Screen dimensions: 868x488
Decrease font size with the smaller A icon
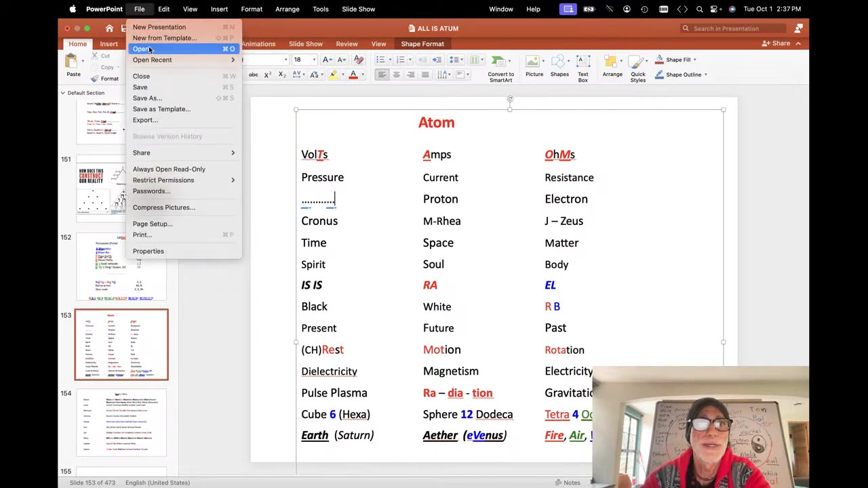(x=342, y=60)
